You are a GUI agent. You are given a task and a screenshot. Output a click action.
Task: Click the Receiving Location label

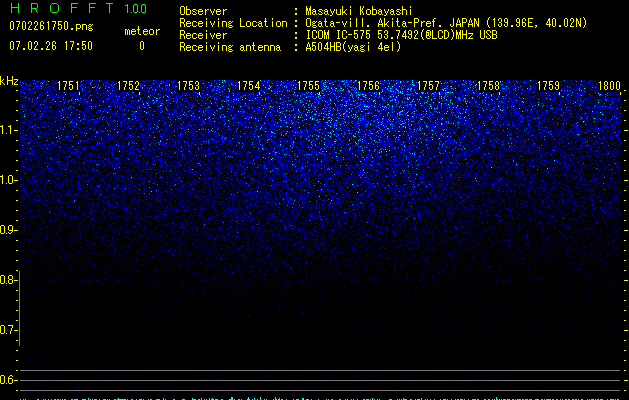[233, 23]
